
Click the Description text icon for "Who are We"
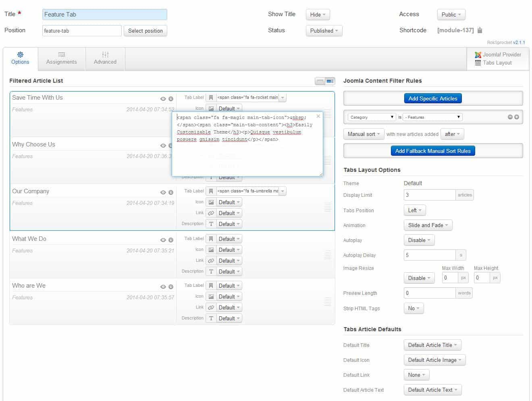point(210,318)
